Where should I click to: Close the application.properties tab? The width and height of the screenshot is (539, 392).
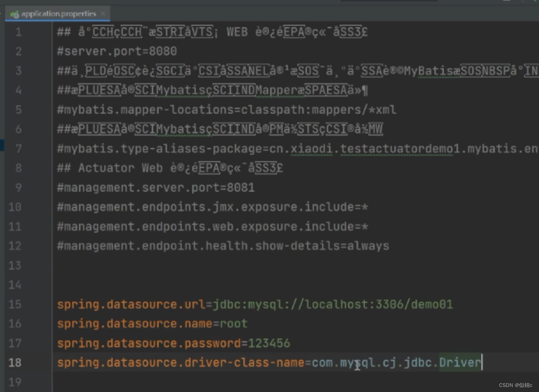click(x=103, y=13)
